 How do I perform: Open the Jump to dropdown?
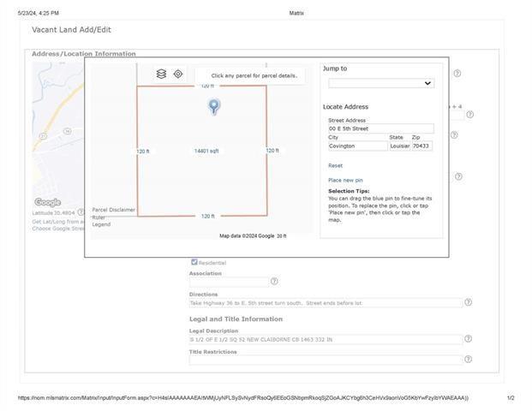click(380, 83)
